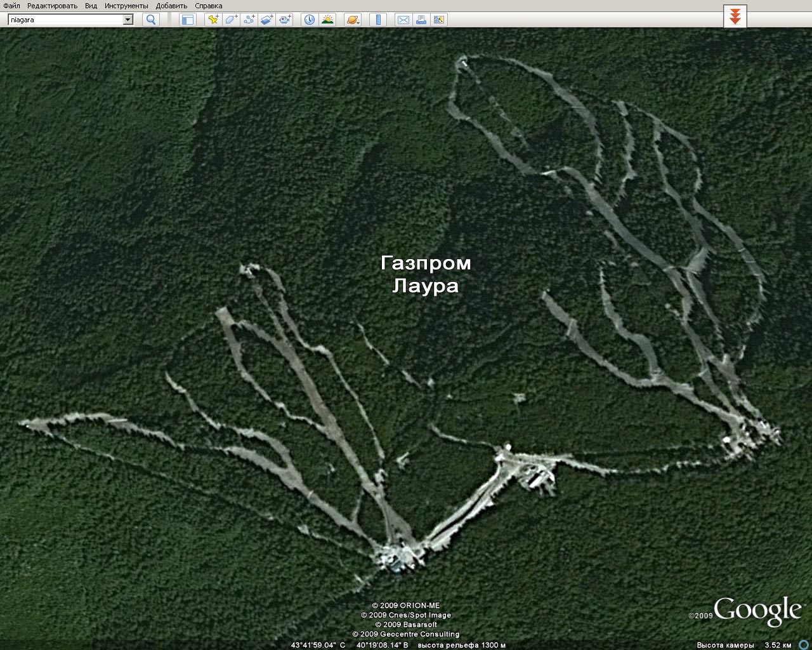Toggle sunlight across the landscape icon
Image resolution: width=812 pixels, height=650 pixels.
[327, 20]
